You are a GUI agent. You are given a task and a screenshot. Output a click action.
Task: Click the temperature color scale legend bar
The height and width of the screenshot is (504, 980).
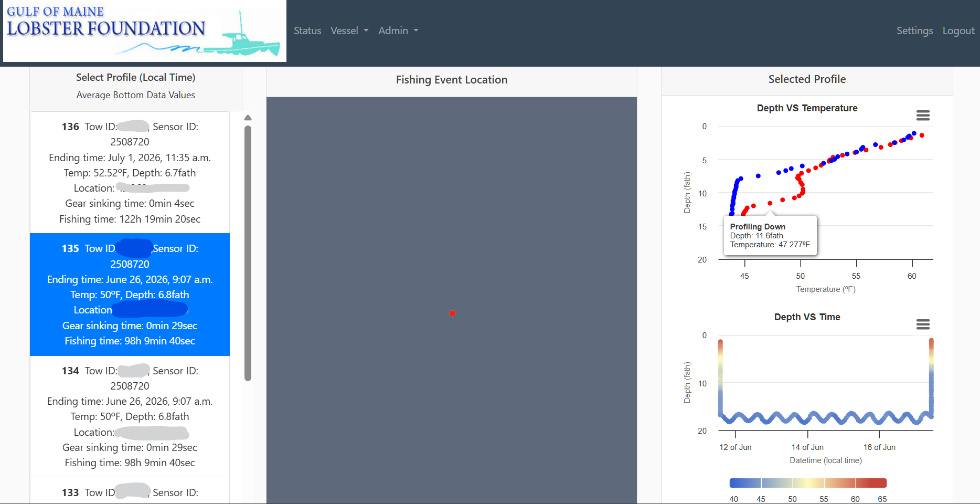808,483
